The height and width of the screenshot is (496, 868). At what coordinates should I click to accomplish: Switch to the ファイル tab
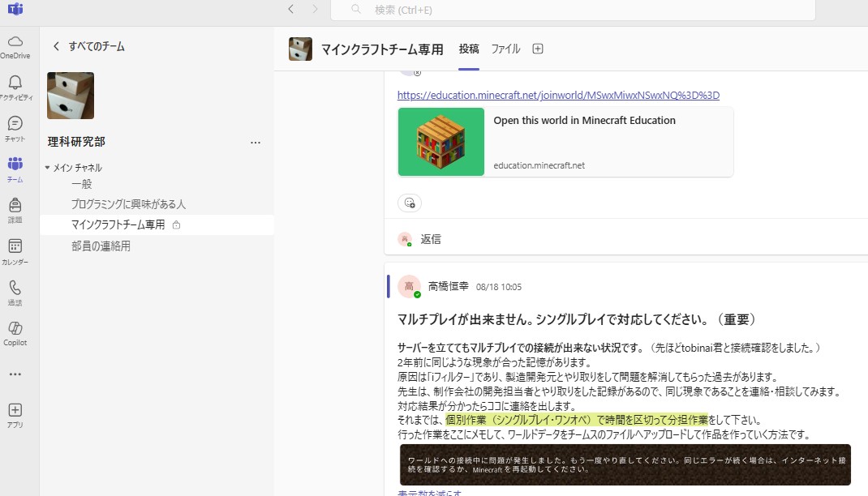[505, 49]
